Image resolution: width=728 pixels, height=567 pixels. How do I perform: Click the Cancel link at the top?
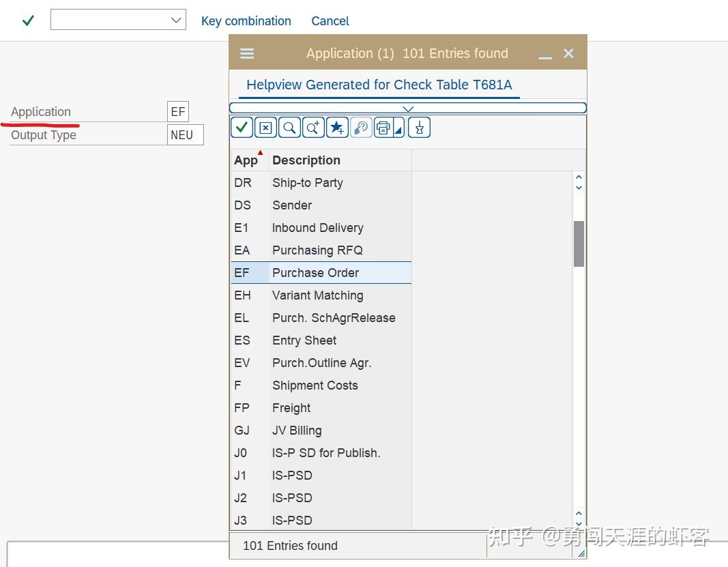(330, 21)
